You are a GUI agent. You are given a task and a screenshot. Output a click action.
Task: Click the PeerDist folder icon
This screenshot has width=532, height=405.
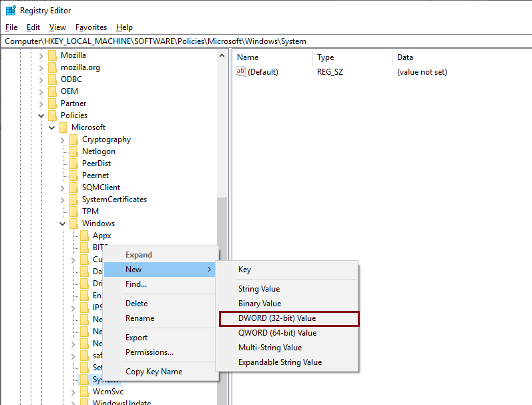73,163
